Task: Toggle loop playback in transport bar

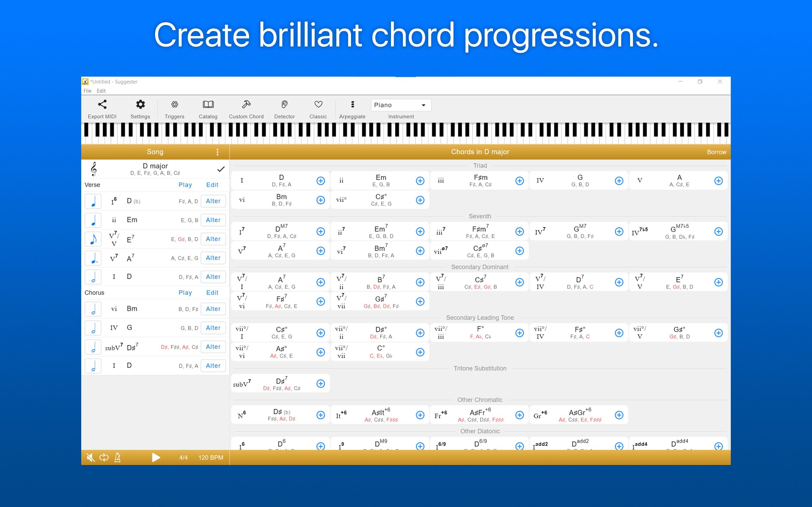Action: coord(104,457)
